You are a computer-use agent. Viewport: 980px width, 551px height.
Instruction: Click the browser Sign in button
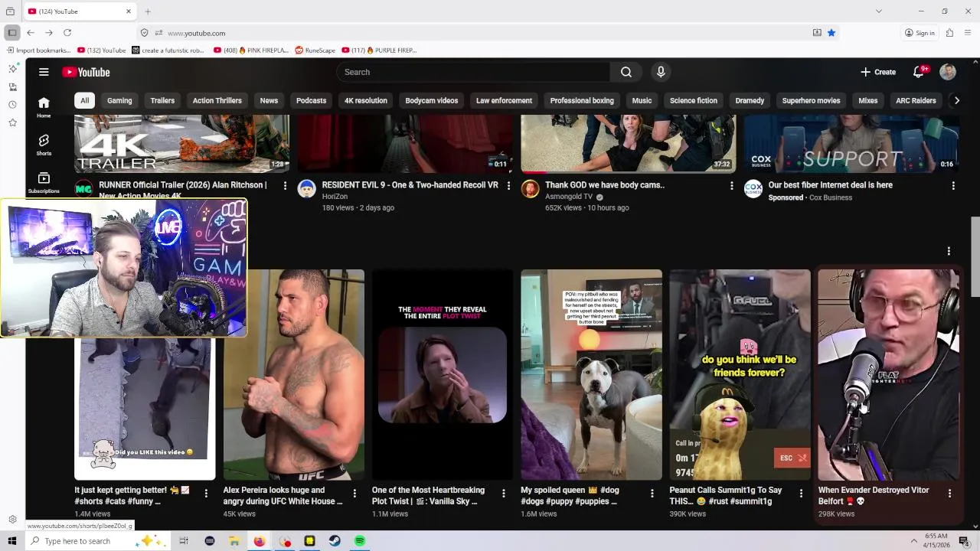pyautogui.click(x=920, y=33)
